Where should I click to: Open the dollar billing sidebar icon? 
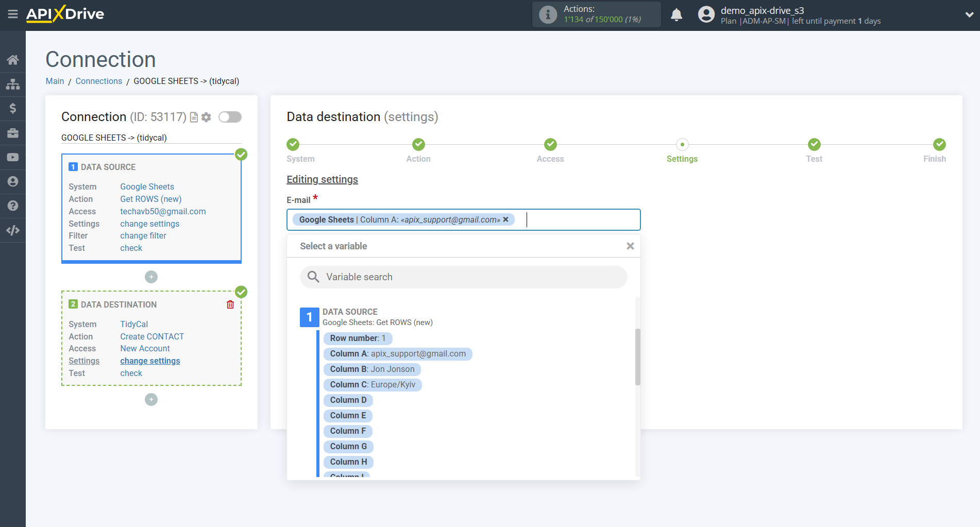pos(13,108)
